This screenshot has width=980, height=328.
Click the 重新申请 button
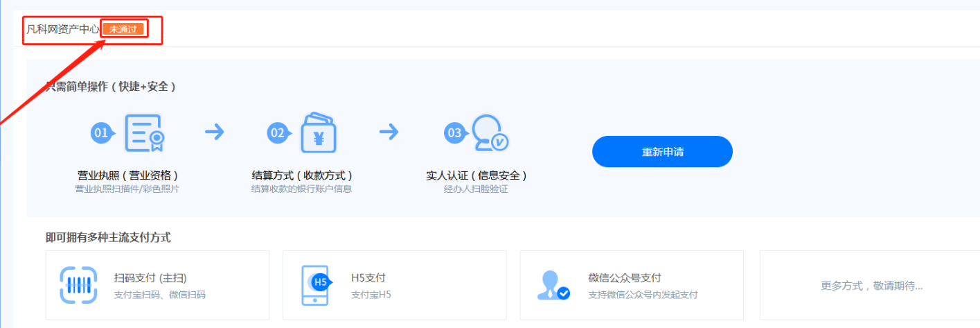coord(662,152)
